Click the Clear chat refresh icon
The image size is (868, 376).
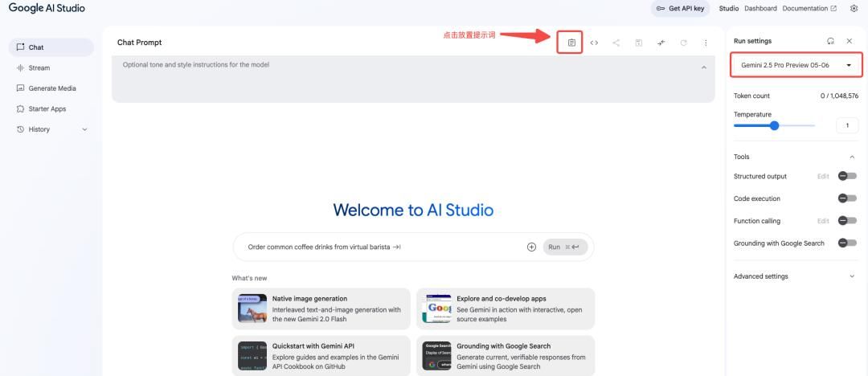[684, 43]
